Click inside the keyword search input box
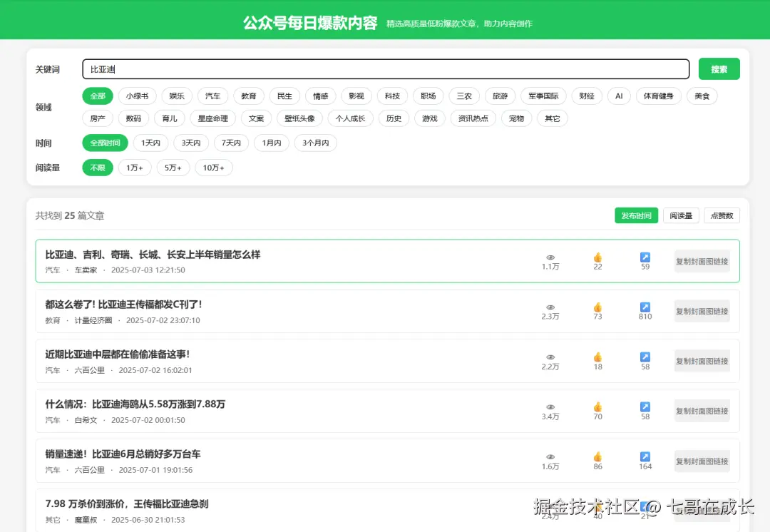Screen dimensions: 770x532 click(385, 68)
